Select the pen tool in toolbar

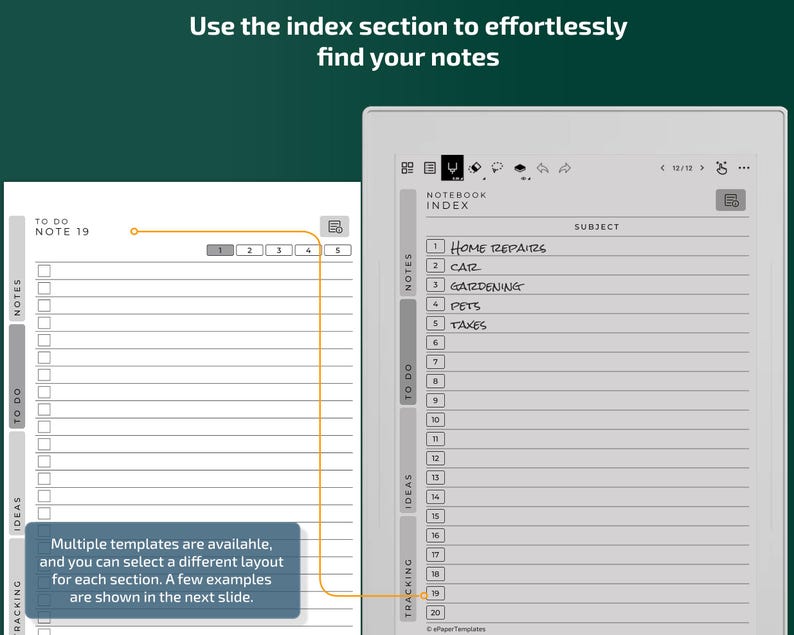(452, 168)
